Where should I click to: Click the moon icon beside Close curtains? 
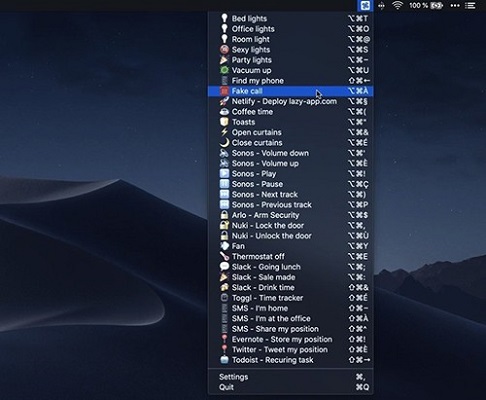coord(224,142)
